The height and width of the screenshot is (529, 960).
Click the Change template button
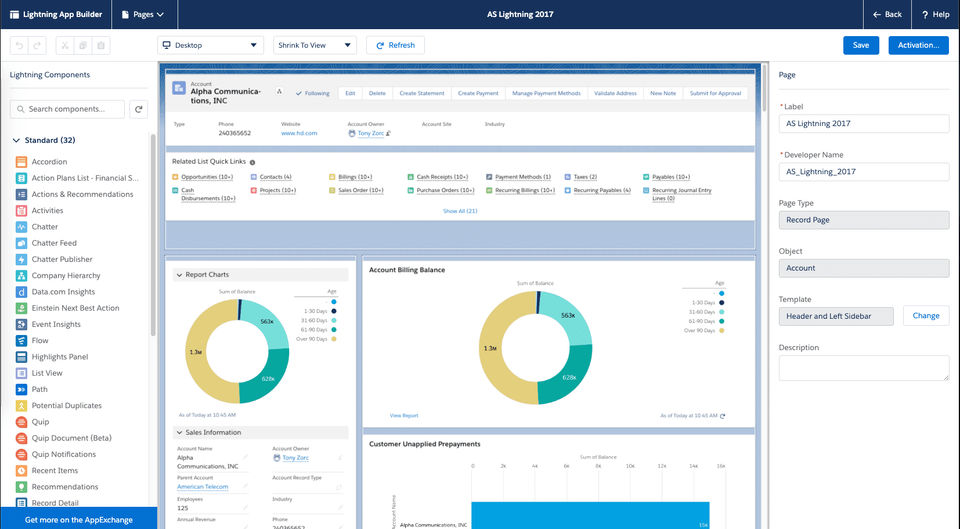926,316
